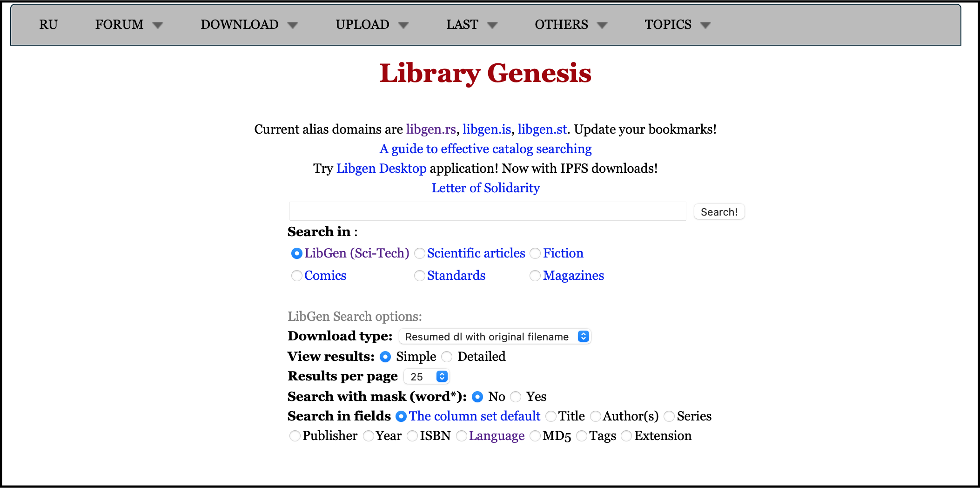Open the Scientific articles link
This screenshot has height=488, width=980.
476,253
